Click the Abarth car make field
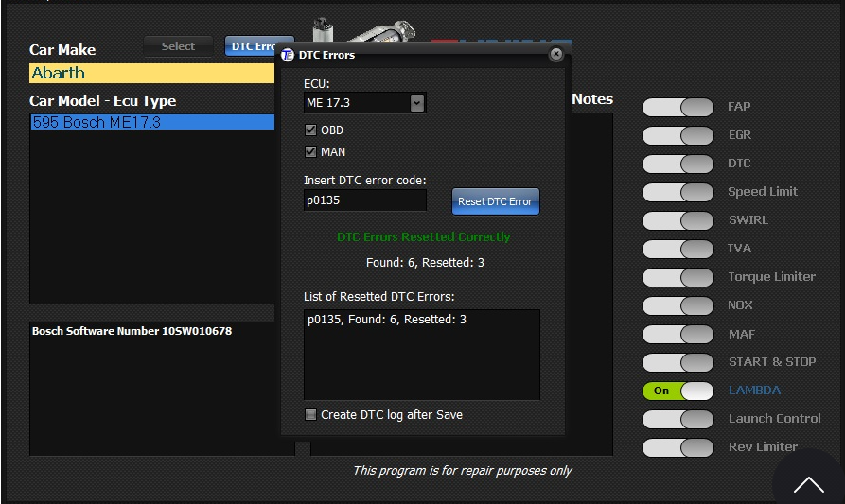The image size is (845, 504). click(151, 74)
